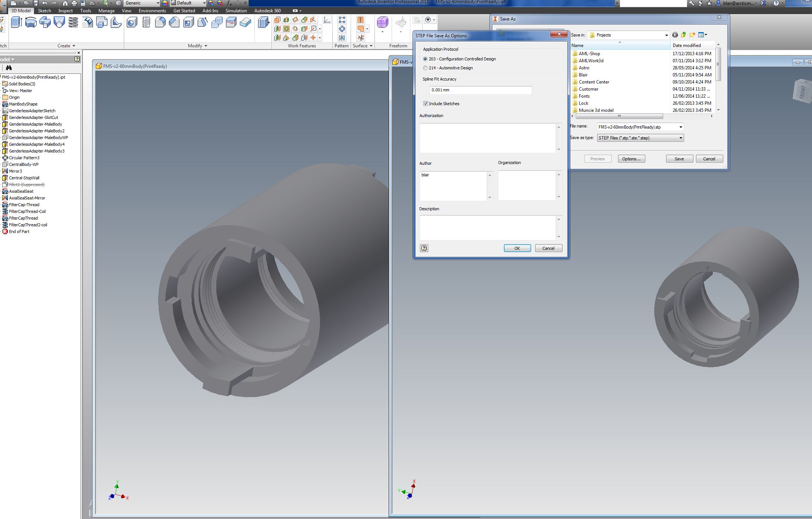Select the Sweep tool

[x=45, y=22]
